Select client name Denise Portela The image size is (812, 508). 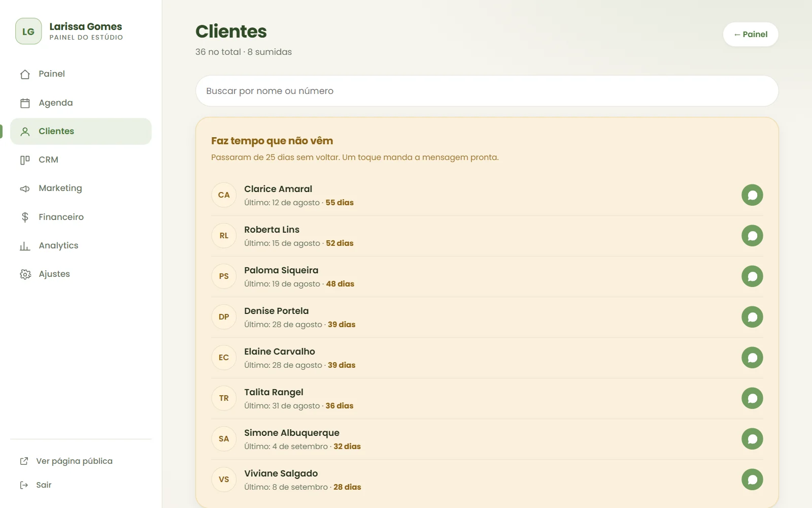pyautogui.click(x=276, y=311)
